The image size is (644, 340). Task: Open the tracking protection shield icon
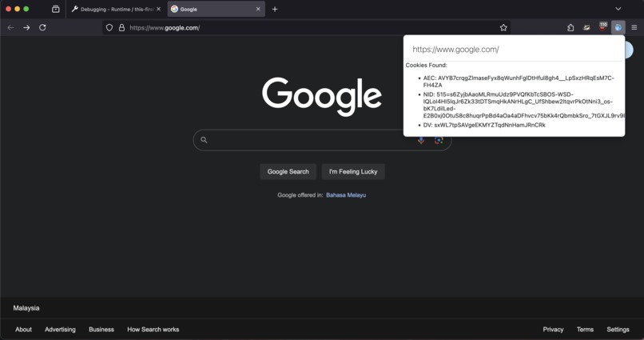109,27
